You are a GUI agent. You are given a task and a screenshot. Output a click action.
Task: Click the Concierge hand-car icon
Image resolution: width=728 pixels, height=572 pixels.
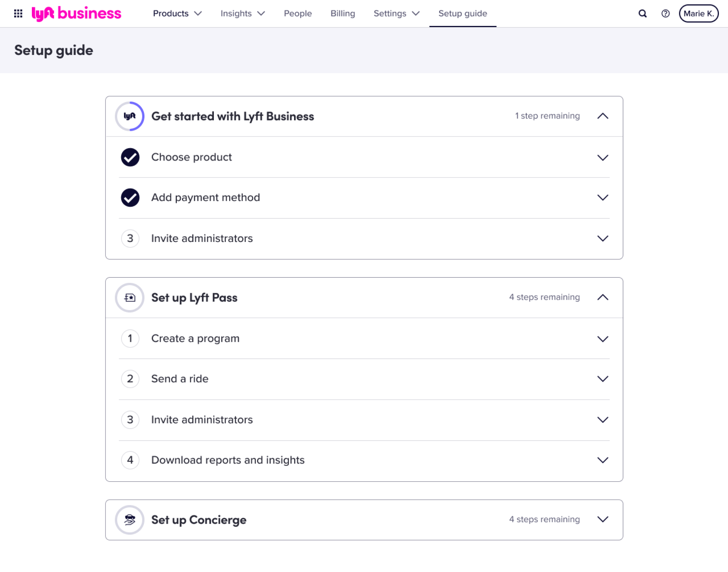point(130,520)
